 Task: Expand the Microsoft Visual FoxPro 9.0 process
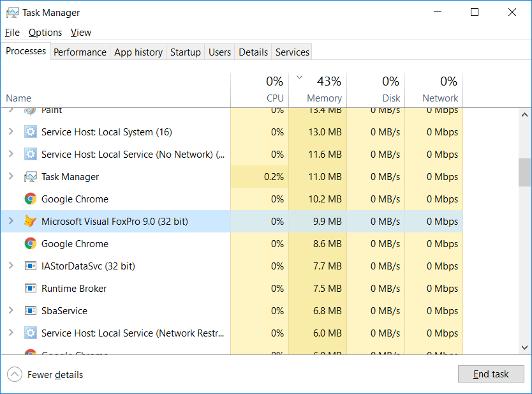10,222
